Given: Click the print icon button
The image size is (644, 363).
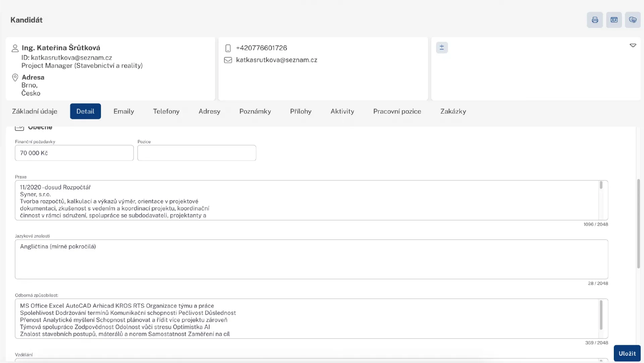Looking at the screenshot, I should [x=595, y=20].
